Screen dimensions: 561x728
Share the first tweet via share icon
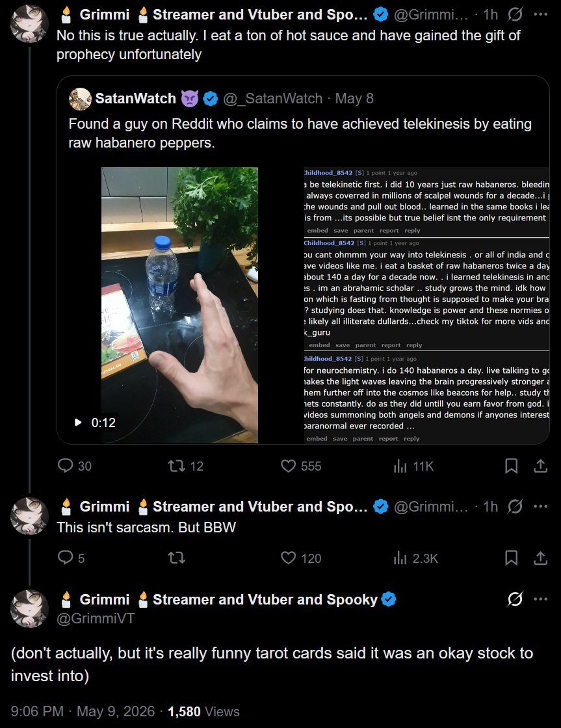(541, 465)
